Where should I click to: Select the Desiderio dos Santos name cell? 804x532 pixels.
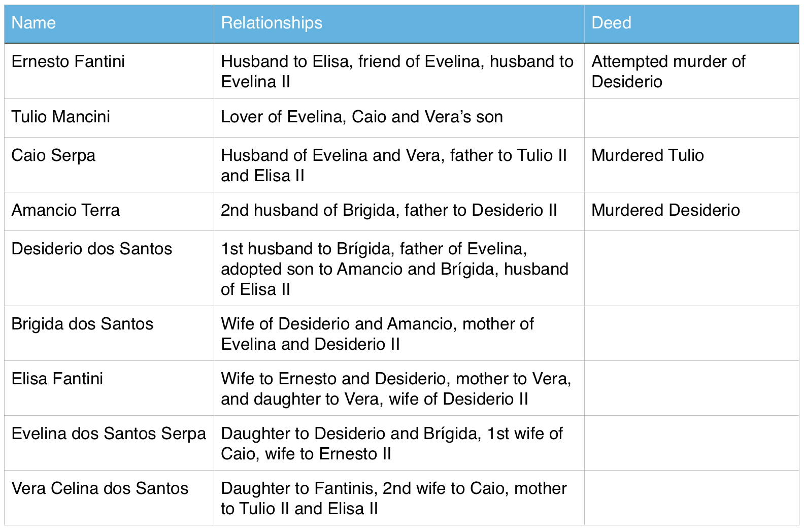pos(92,249)
